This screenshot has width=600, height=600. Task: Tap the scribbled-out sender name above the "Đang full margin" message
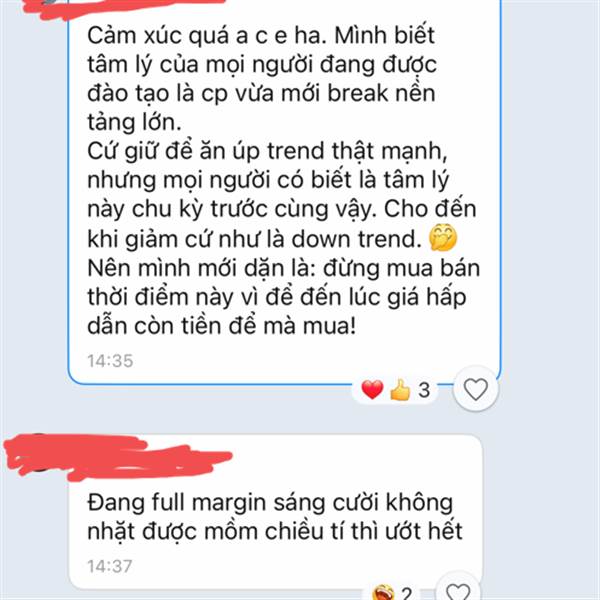115,457
